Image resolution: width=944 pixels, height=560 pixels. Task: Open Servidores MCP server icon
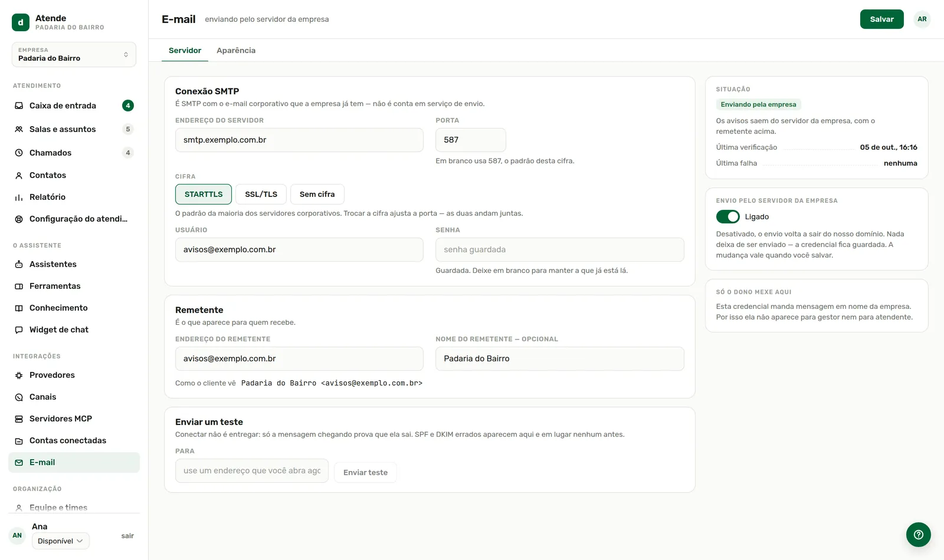coord(19,419)
